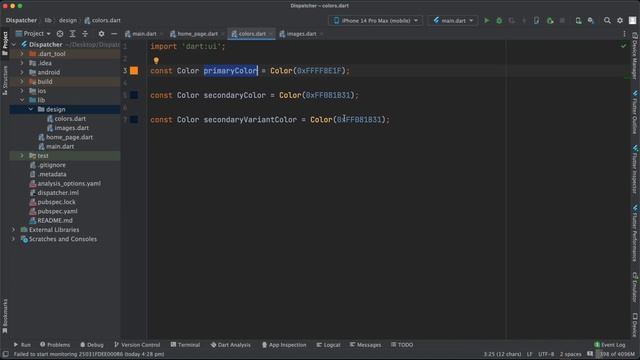This screenshot has height=360, width=640.
Task: Start debugging with the green bug icon
Action: (499, 20)
